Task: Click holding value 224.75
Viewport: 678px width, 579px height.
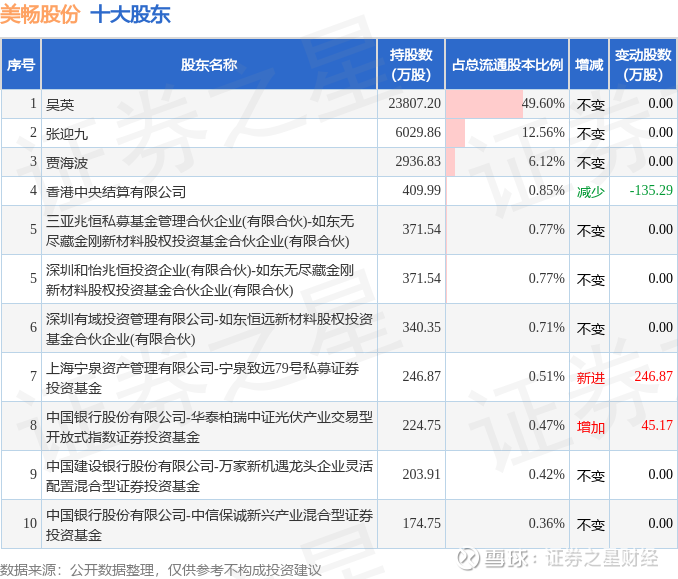Action: [421, 425]
